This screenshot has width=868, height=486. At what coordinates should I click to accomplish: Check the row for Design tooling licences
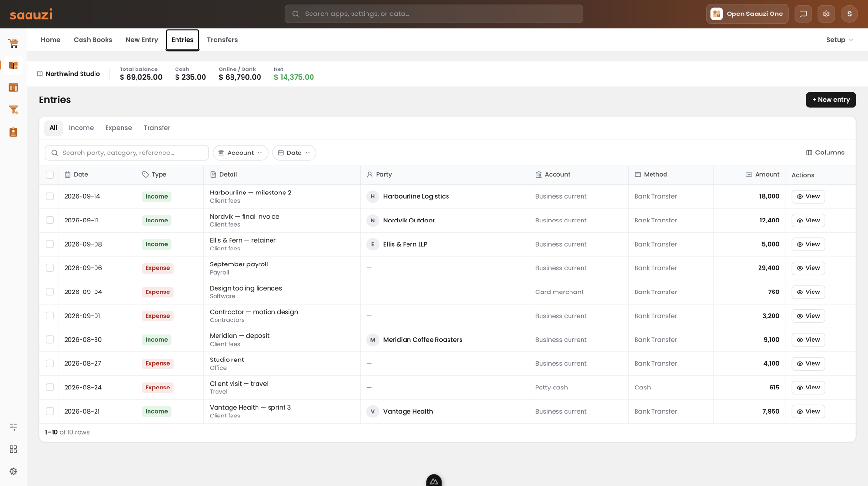tap(50, 292)
